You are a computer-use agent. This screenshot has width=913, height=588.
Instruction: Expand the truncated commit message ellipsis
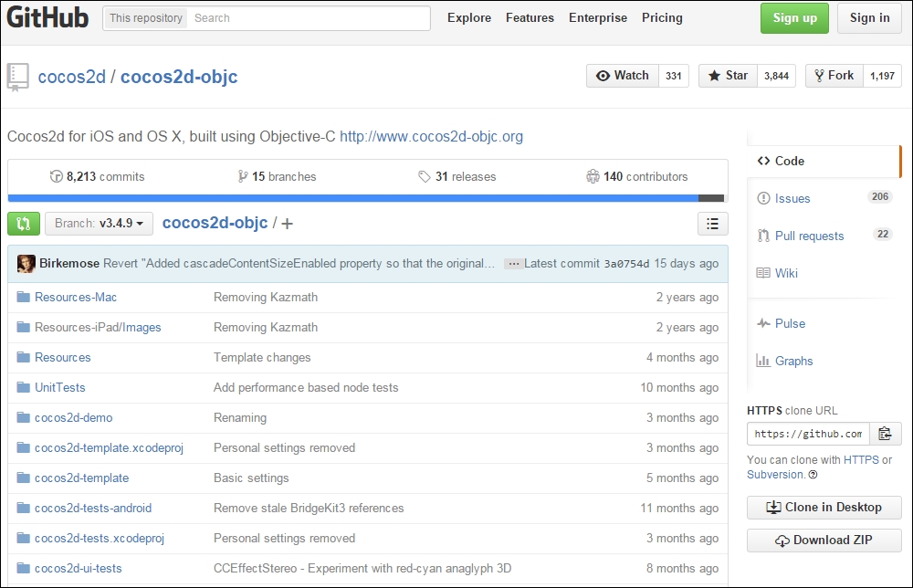click(x=514, y=264)
